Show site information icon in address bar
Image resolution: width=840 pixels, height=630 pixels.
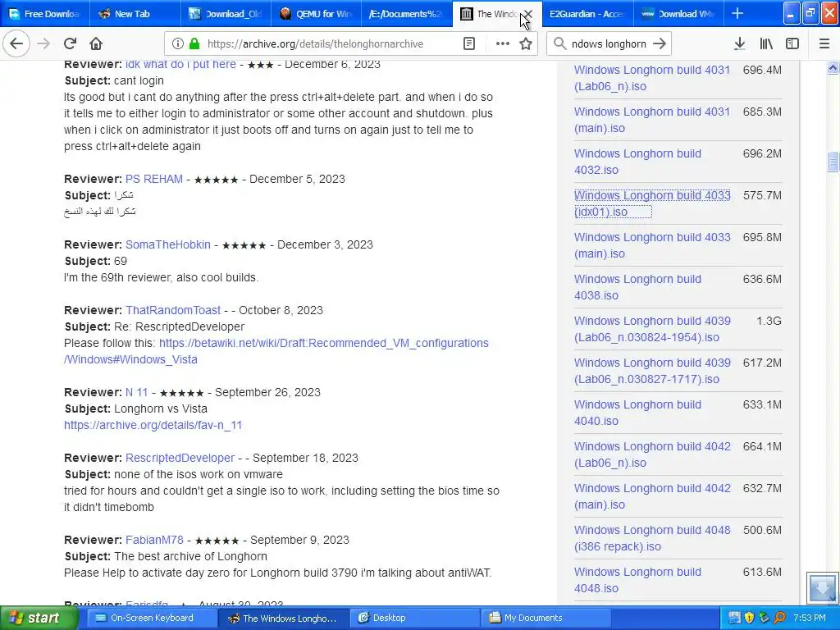tap(178, 44)
